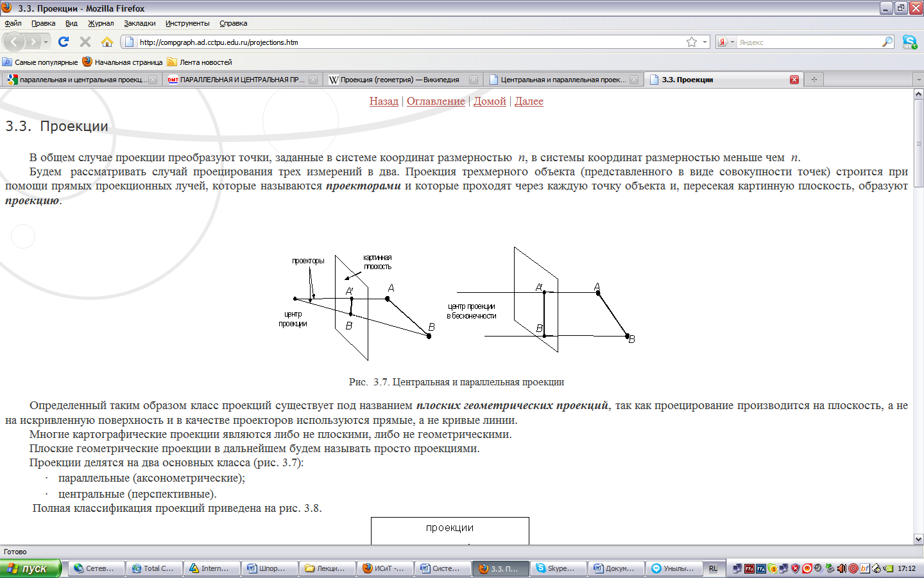Open the Самые популярные bookmark folder
924x578 pixels.
(x=40, y=62)
